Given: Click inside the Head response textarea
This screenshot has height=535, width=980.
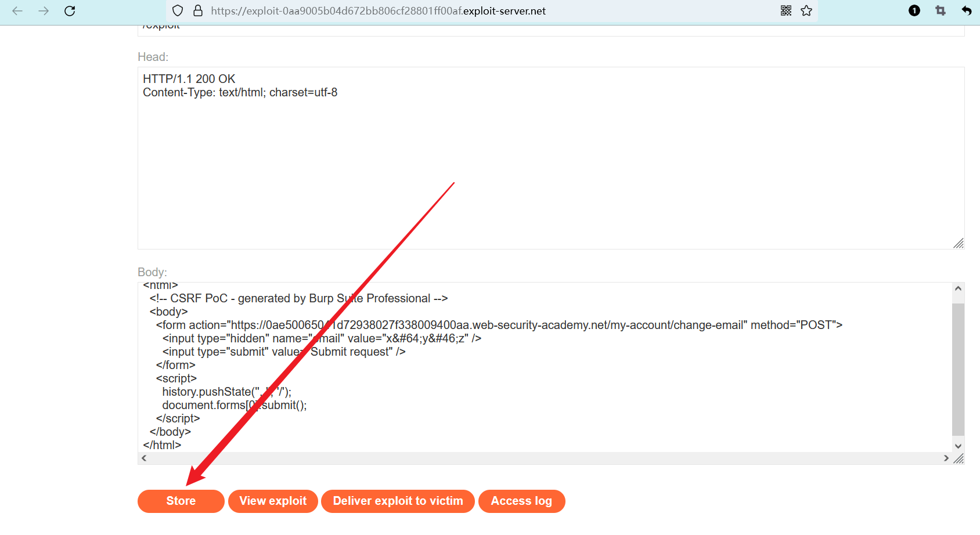Looking at the screenshot, I should [551, 158].
